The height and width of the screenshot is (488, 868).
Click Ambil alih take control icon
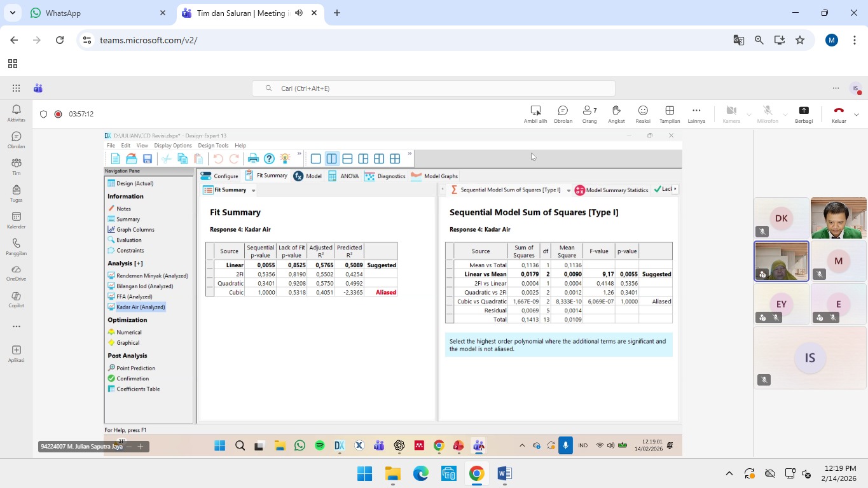[535, 113]
